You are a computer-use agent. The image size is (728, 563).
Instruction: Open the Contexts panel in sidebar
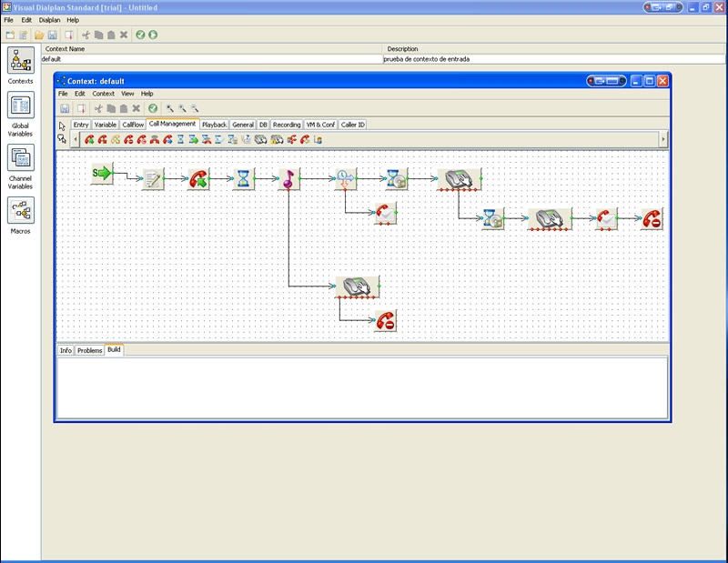click(x=21, y=60)
